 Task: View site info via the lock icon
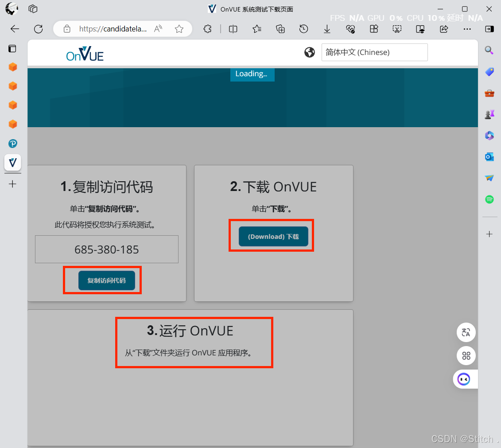tap(67, 29)
